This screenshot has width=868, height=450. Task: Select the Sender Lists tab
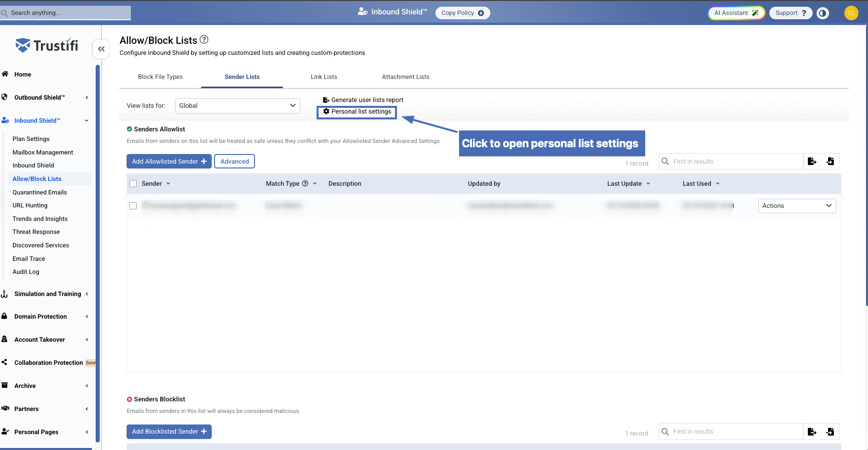242,77
